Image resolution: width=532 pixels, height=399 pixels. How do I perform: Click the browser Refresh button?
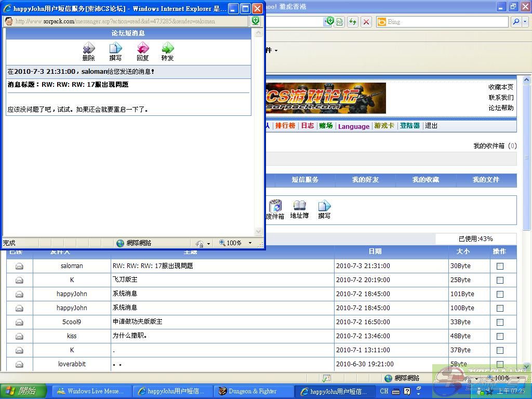tap(353, 22)
